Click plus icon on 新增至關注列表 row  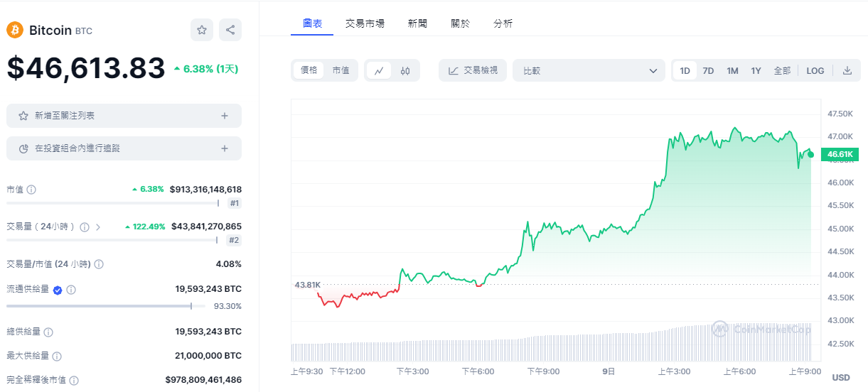click(225, 116)
